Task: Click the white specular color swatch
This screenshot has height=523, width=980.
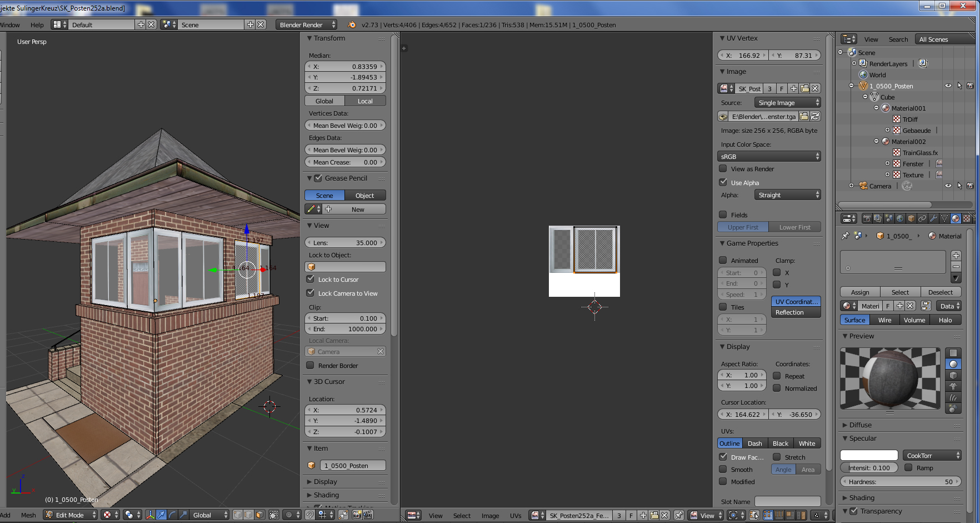Action: (x=869, y=456)
